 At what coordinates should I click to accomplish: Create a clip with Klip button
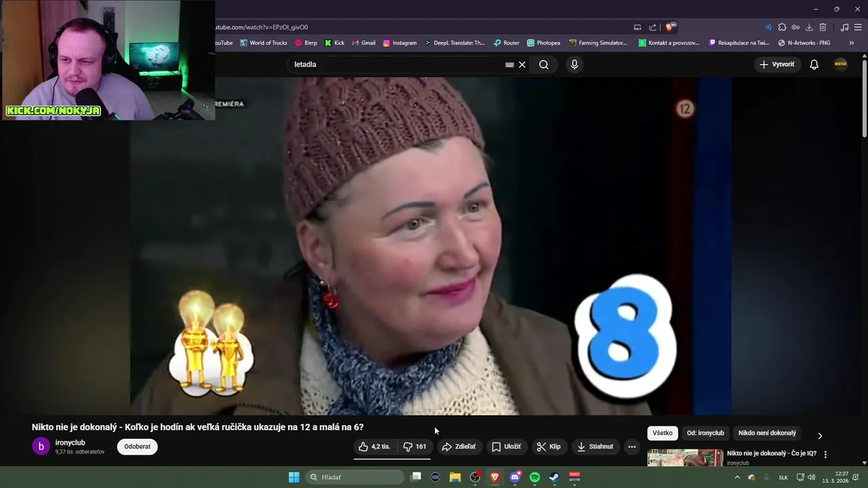[549, 447]
